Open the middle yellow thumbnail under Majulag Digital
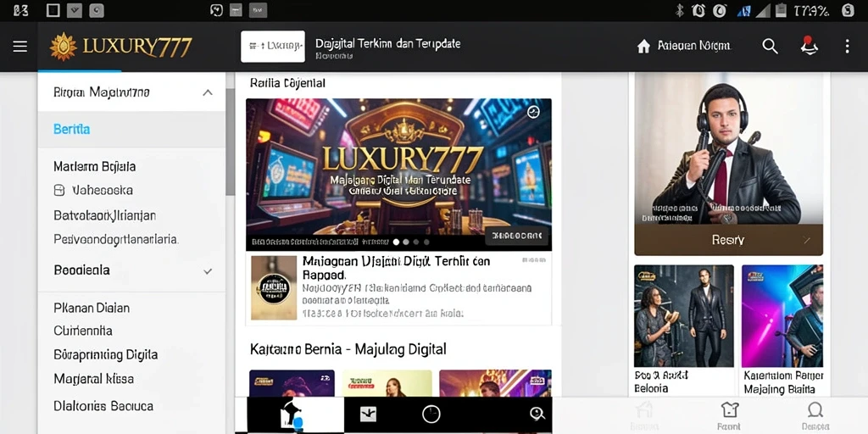868x434 pixels. click(x=387, y=383)
